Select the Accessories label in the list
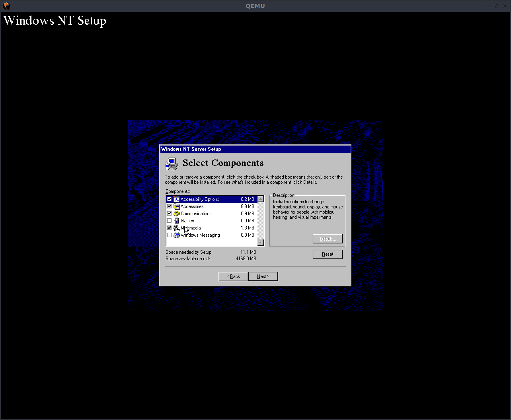This screenshot has height=420, width=511. coord(192,206)
